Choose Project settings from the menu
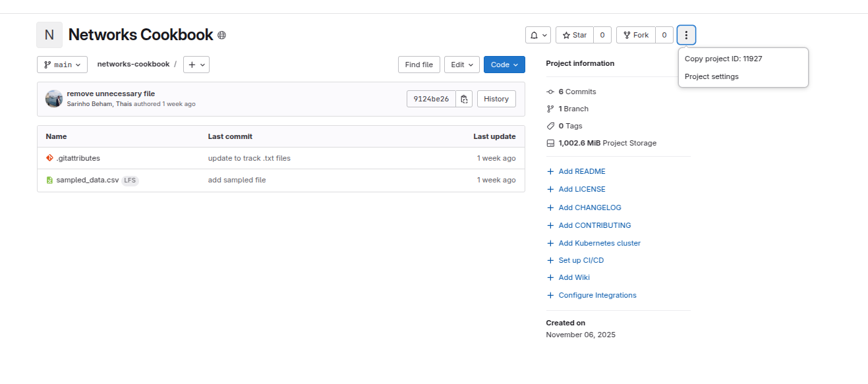Image resolution: width=868 pixels, height=384 pixels. (x=743, y=76)
